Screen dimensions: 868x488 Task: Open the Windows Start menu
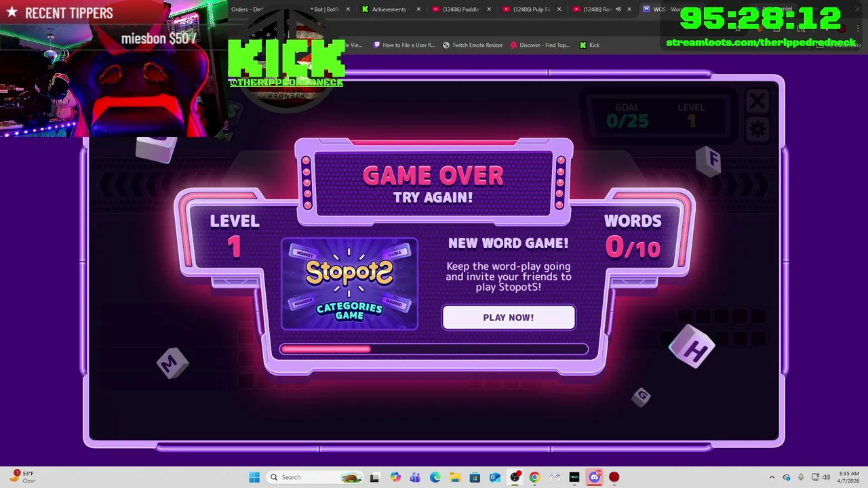[x=254, y=477]
